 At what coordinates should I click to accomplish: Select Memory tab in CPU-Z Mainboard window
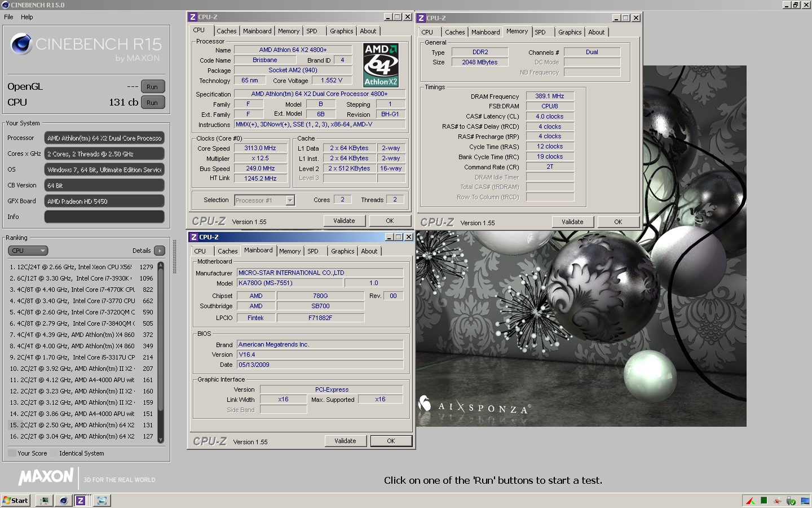pos(290,251)
